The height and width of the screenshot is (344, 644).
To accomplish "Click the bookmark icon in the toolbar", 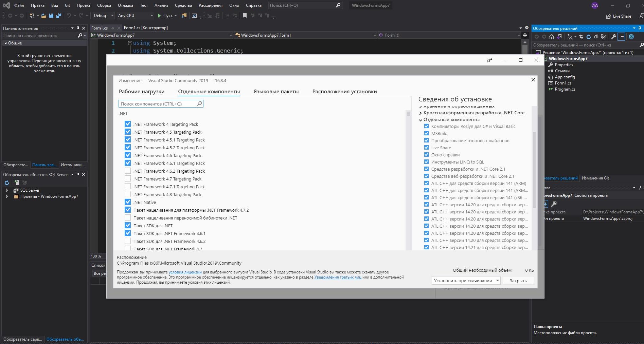I will tap(245, 16).
